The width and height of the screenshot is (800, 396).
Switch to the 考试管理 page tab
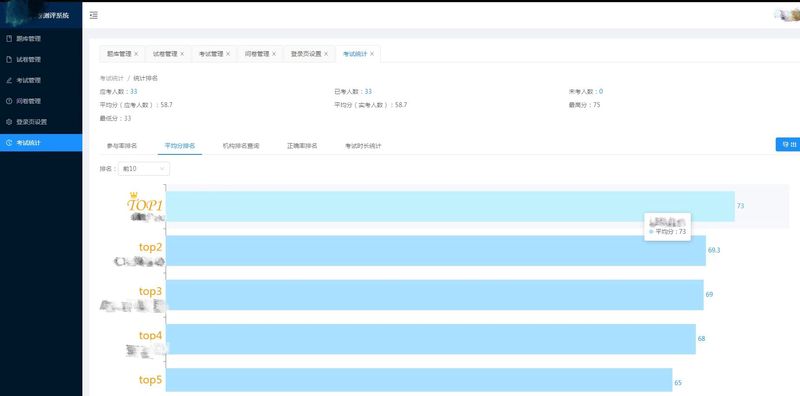pos(210,54)
